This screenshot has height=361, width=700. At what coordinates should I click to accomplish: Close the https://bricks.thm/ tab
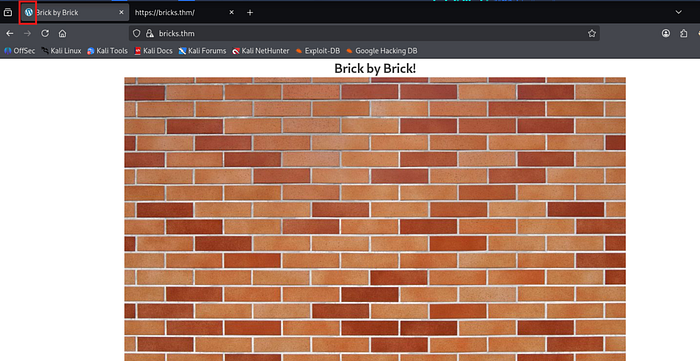pyautogui.click(x=231, y=12)
